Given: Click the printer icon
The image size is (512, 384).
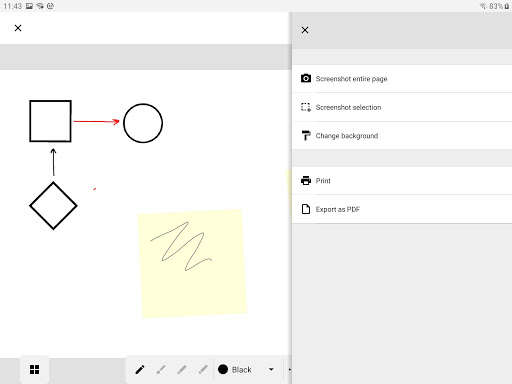Looking at the screenshot, I should coord(306,180).
